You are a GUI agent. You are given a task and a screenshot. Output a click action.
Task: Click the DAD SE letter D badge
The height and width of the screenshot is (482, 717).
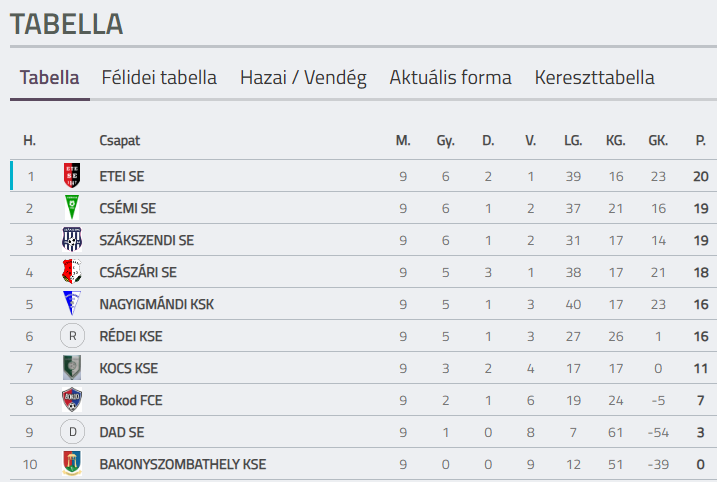tap(70, 432)
